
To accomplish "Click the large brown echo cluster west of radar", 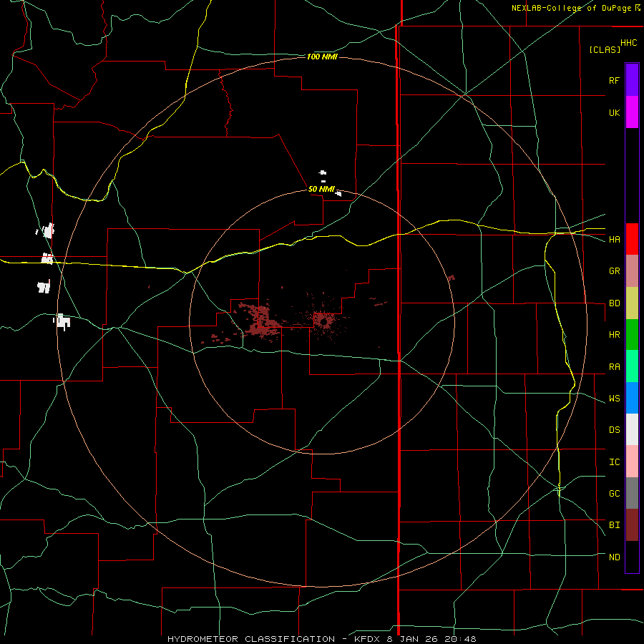I will [260, 321].
